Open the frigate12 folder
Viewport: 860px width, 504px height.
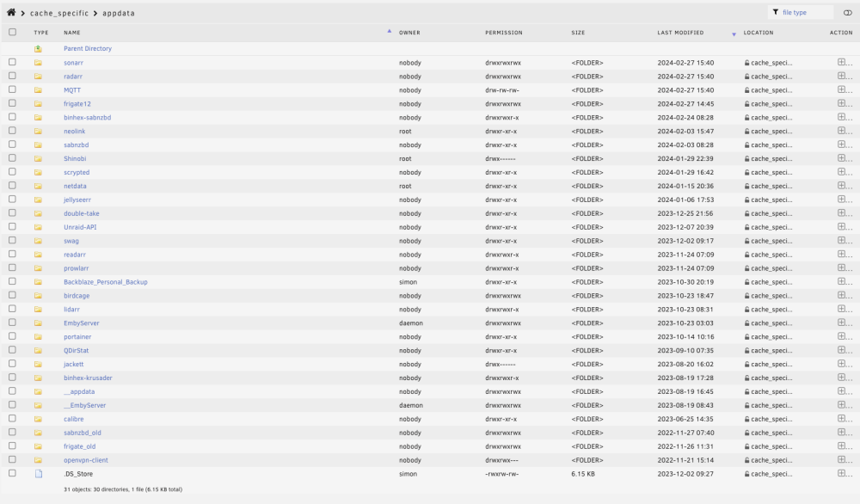click(x=77, y=104)
